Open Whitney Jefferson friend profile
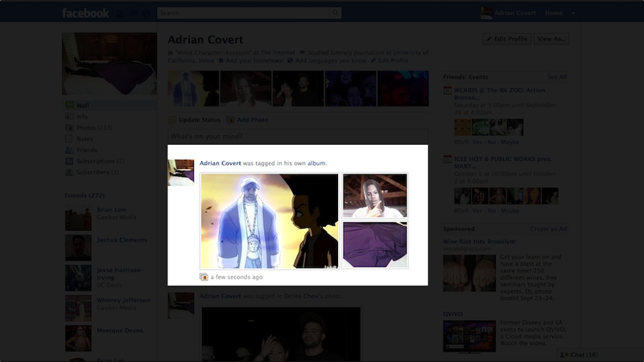This screenshot has width=644, height=362. 124,300
